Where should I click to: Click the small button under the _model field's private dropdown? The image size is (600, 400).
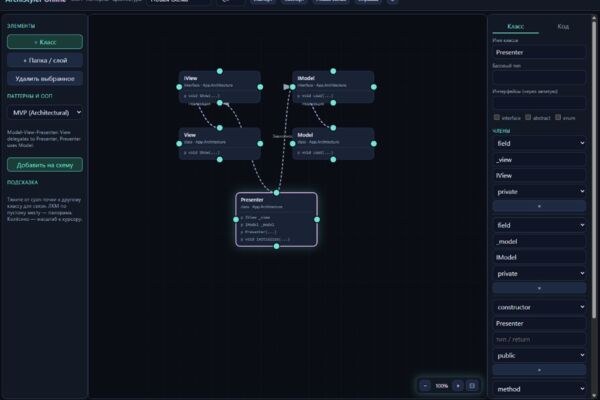(x=539, y=288)
